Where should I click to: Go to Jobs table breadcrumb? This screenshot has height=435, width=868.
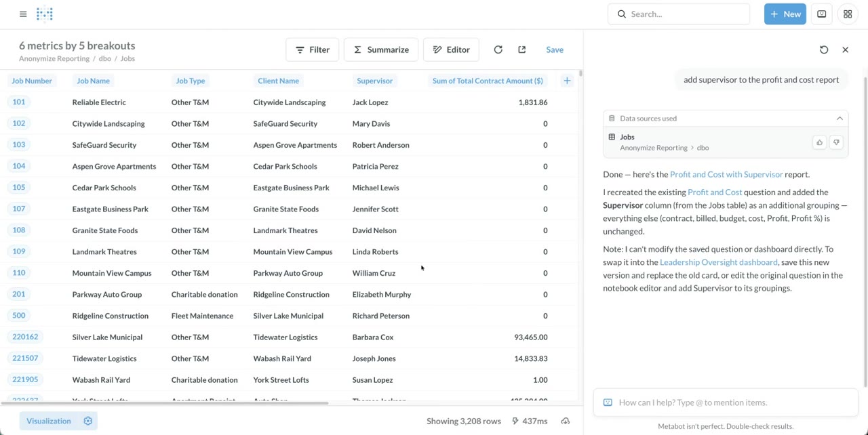pyautogui.click(x=127, y=59)
